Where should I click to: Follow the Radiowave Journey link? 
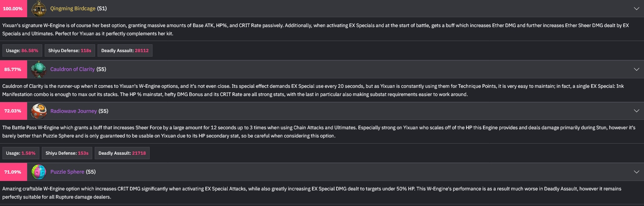tap(73, 111)
